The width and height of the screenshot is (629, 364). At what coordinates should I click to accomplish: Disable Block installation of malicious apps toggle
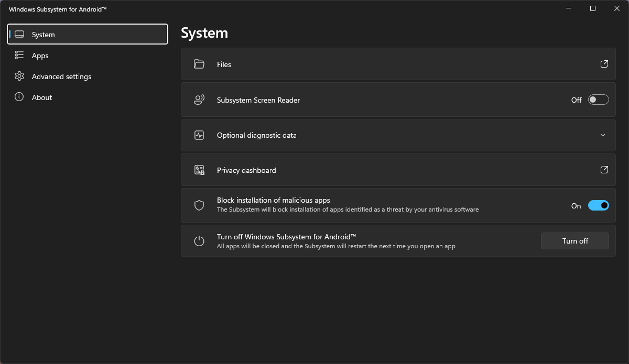coord(598,206)
